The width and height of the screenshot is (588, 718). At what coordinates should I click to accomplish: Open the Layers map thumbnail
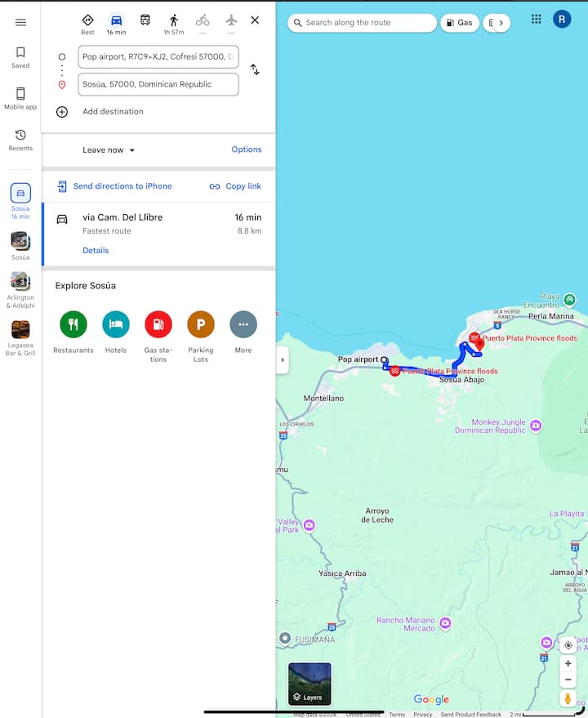[x=310, y=684]
